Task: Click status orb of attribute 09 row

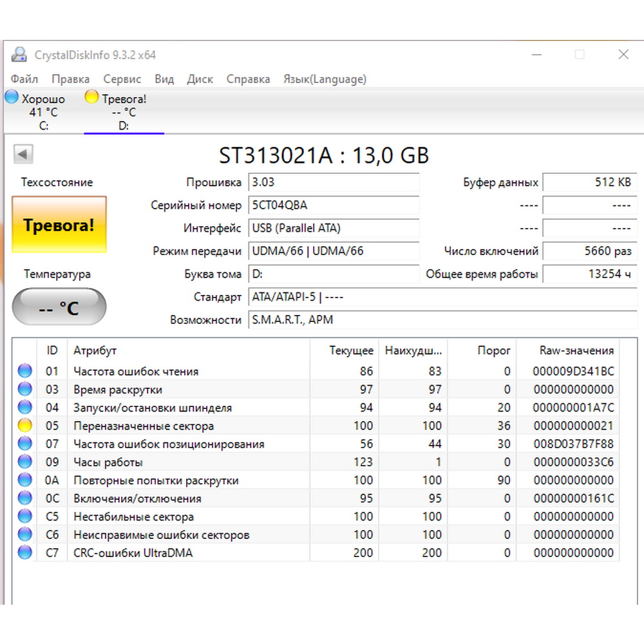Action: tap(24, 462)
